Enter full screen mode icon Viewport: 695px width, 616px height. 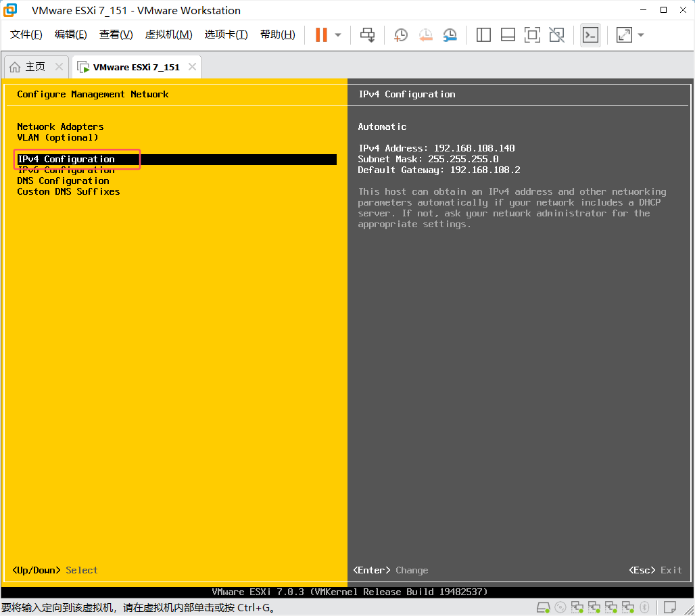pos(532,34)
